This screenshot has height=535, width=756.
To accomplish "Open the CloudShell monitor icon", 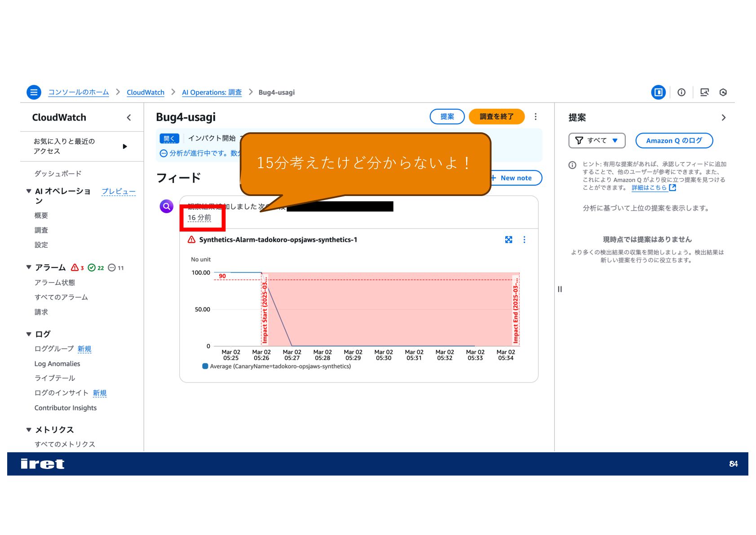I will point(704,92).
